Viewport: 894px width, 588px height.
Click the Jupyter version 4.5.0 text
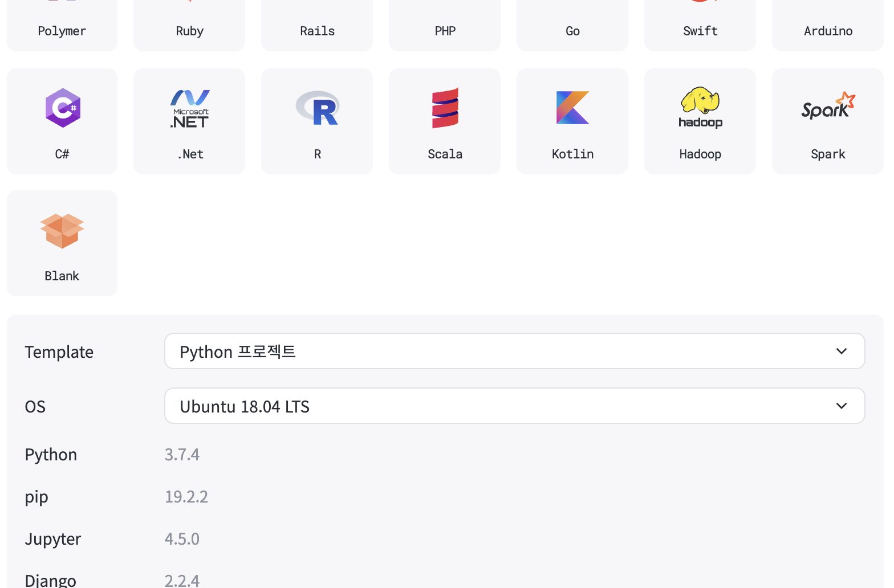point(182,539)
